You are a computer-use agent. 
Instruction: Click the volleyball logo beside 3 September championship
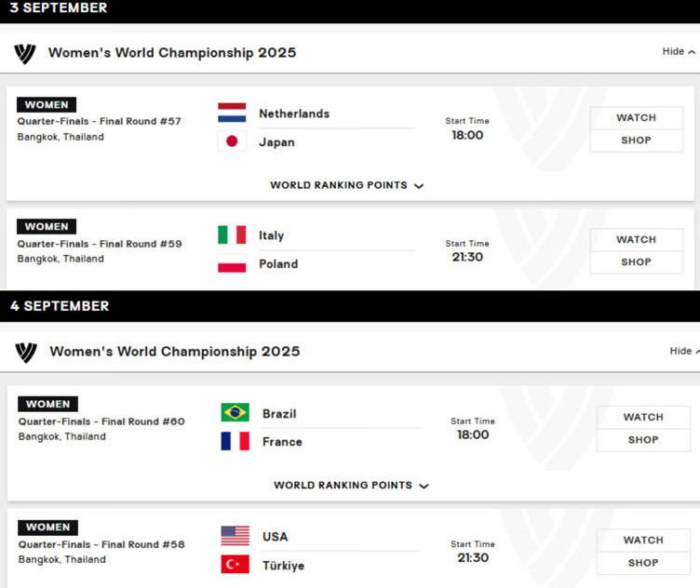(25, 53)
